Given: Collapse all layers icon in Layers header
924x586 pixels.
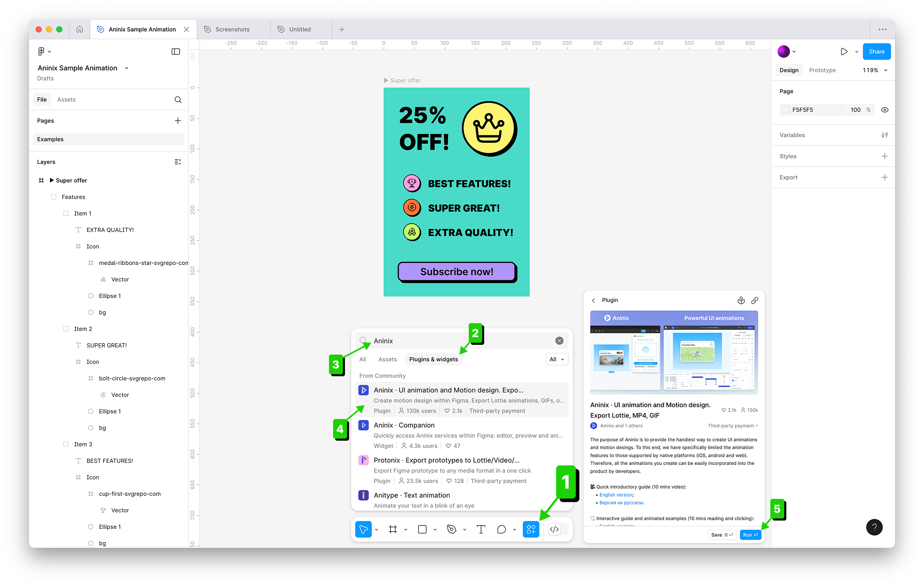Looking at the screenshot, I should tap(178, 162).
